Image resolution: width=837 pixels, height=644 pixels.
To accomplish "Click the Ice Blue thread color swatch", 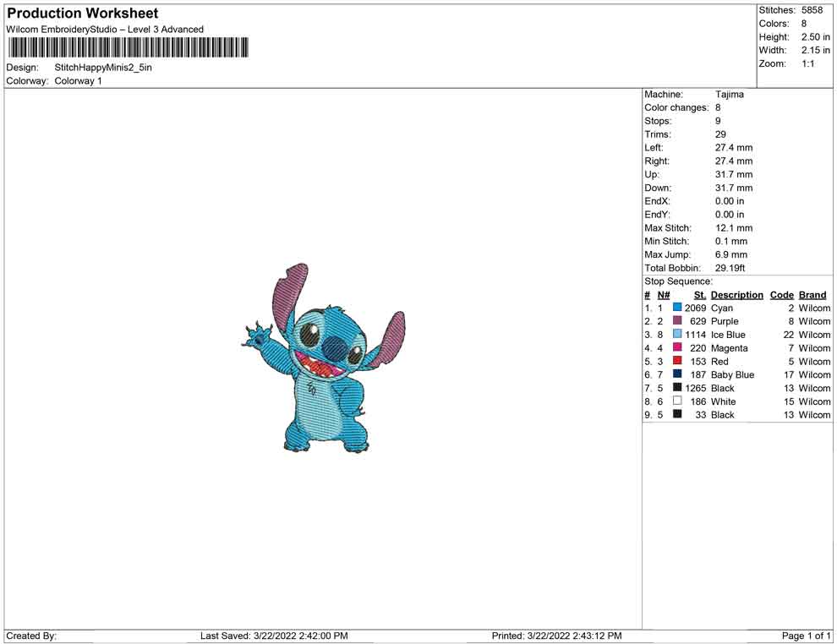I will pos(677,334).
